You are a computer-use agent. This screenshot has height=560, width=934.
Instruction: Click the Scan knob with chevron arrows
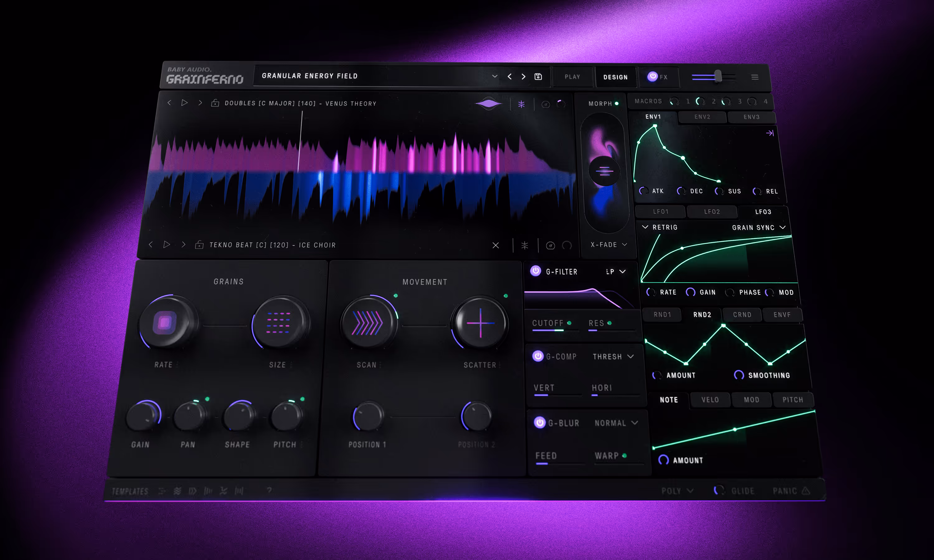[369, 323]
